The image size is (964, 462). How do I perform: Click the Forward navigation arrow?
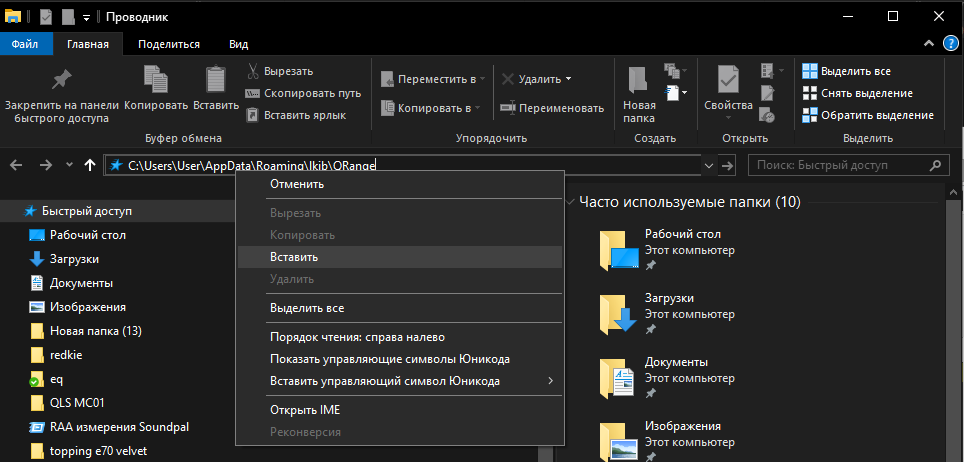click(46, 165)
